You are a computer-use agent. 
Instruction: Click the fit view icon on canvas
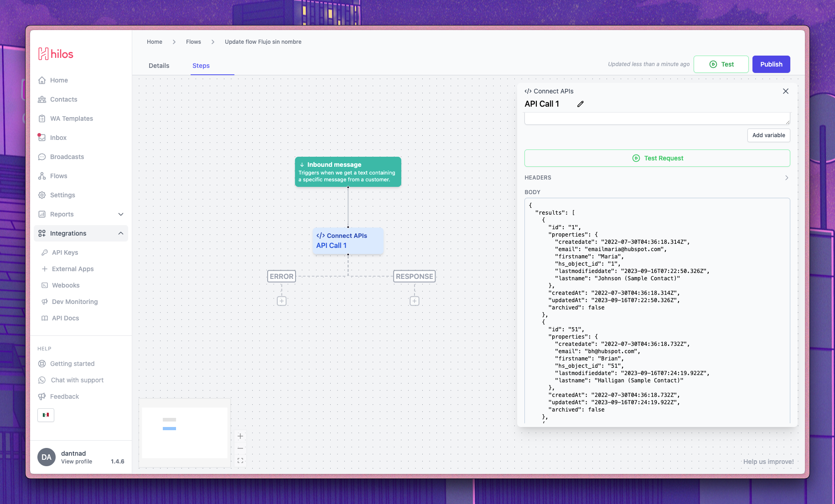coord(240,461)
